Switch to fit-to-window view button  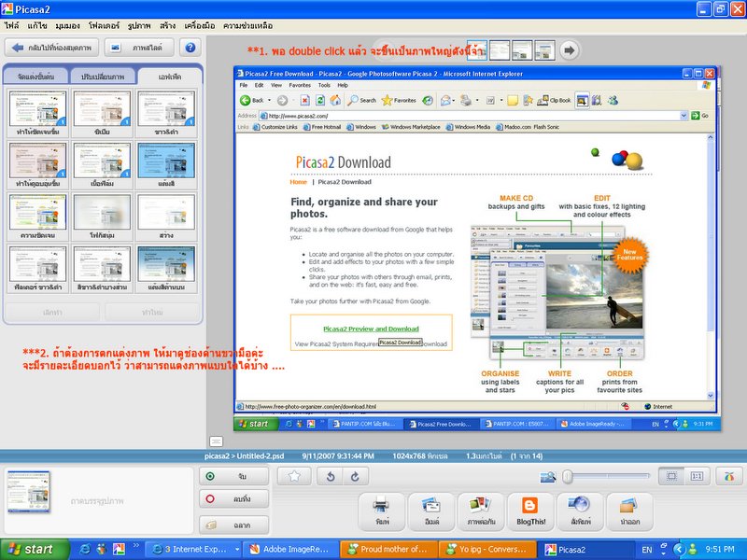pyautogui.click(x=671, y=476)
